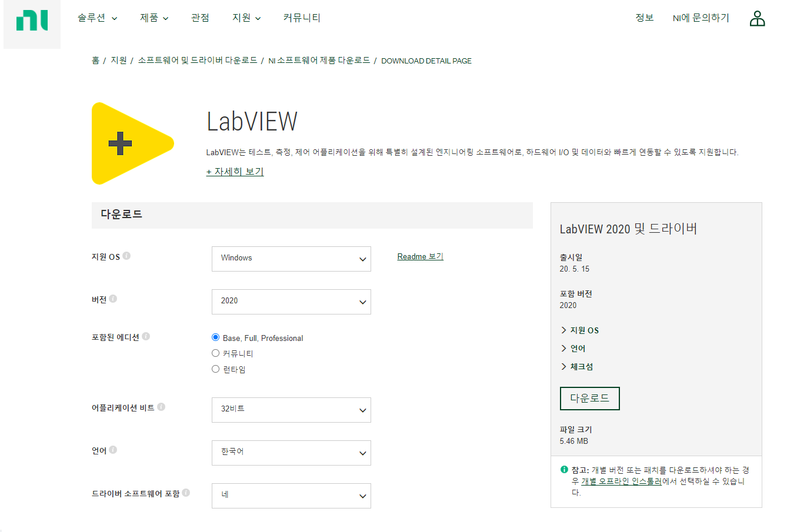Open the 드라이버 소프트웨어 포함 네 dropdown
This screenshot has width=787, height=532.
[291, 496]
